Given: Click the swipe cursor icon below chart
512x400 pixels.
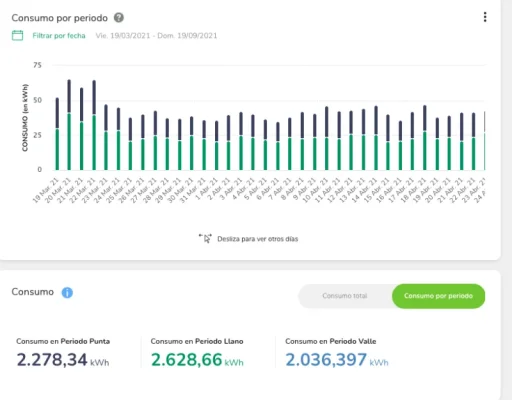Looking at the screenshot, I should click(x=206, y=238).
